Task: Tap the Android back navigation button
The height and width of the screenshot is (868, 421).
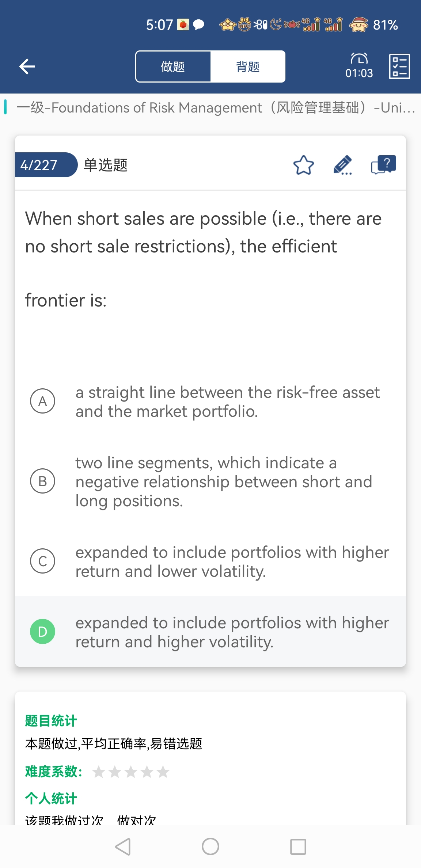Action: (x=123, y=846)
